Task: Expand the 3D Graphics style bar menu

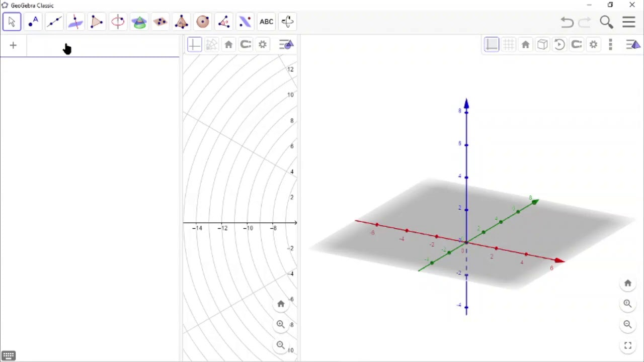Action: pyautogui.click(x=633, y=45)
